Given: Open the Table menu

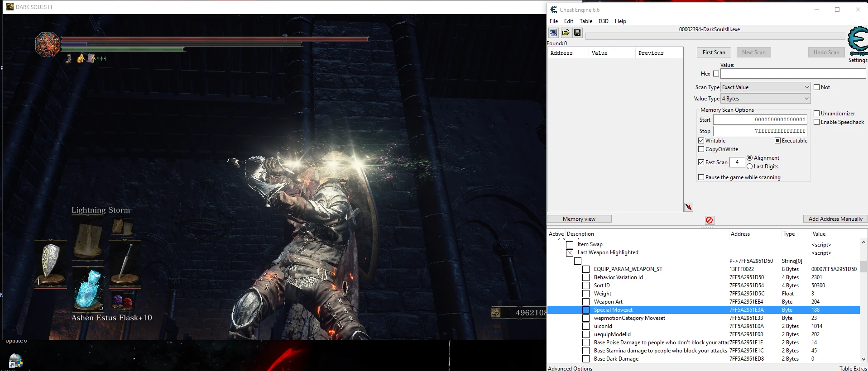Looking at the screenshot, I should coord(586,21).
